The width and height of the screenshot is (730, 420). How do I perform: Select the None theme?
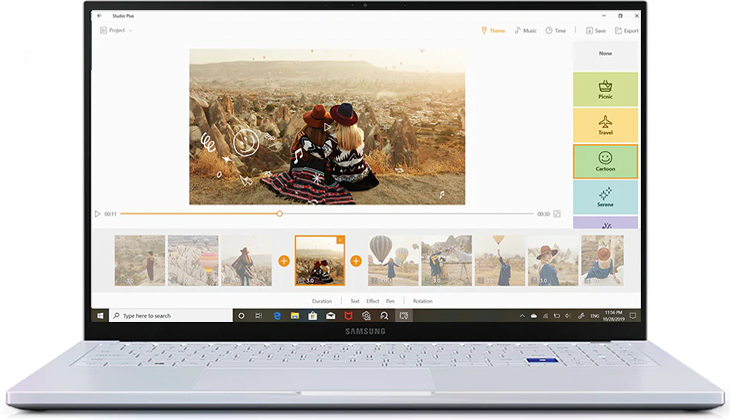(x=605, y=55)
